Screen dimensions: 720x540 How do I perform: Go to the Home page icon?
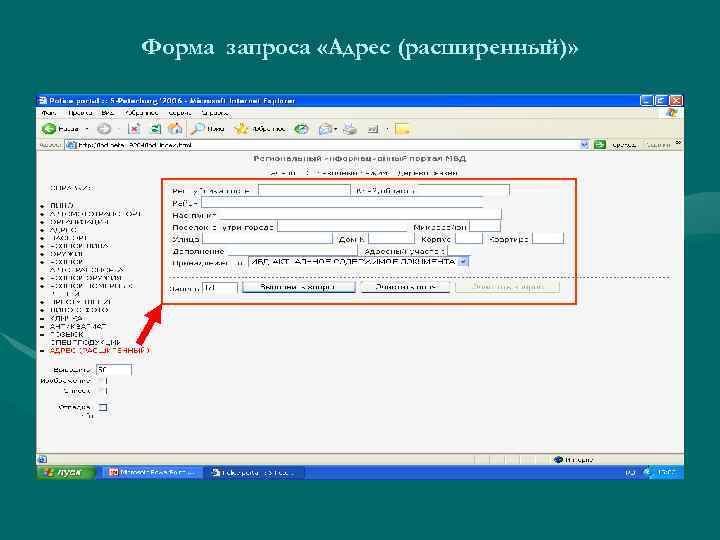click(175, 129)
